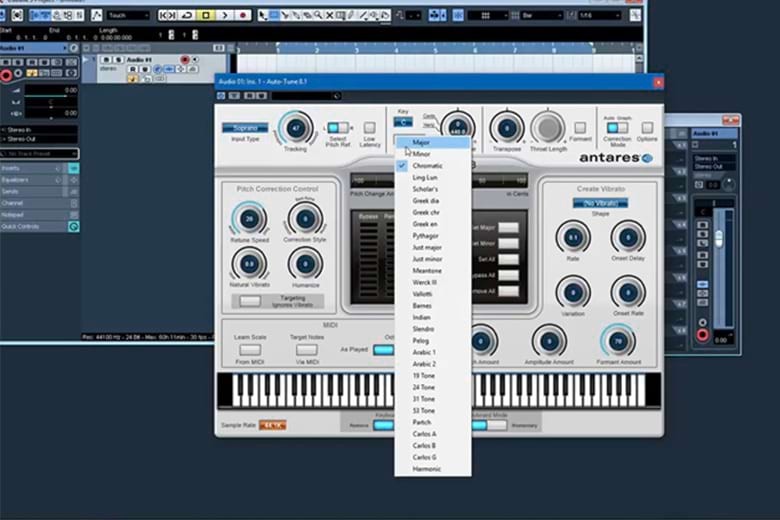Screen dimensions: 780x520
Task: Click the record enable button in the inspector
Action: [x=6, y=75]
